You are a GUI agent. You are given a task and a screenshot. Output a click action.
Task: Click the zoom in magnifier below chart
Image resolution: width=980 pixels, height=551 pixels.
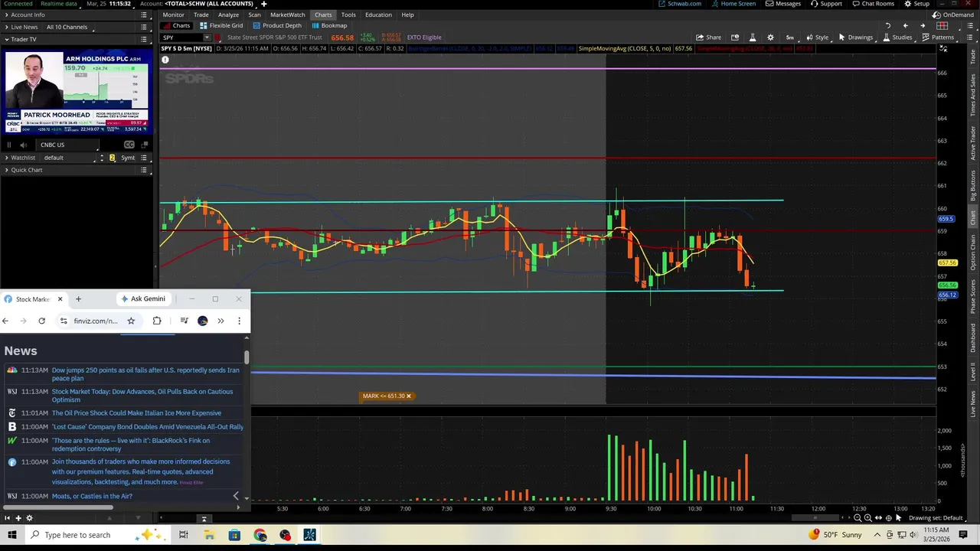point(867,518)
